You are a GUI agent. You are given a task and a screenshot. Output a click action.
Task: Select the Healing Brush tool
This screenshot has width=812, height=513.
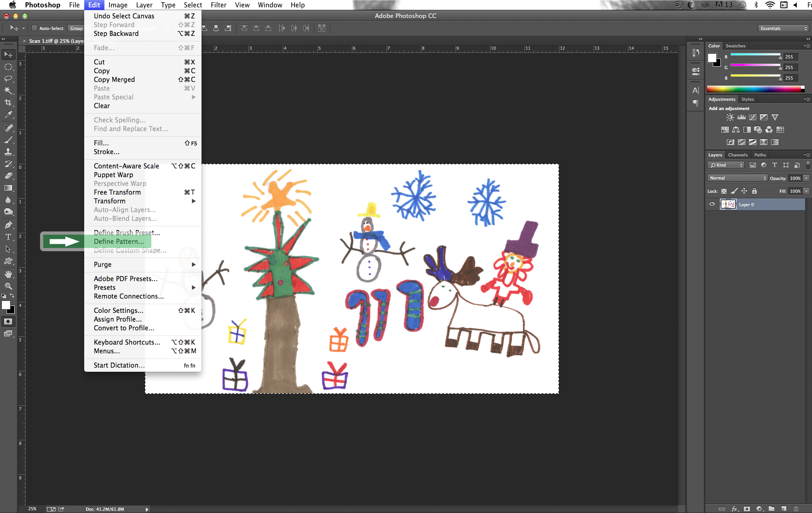(8, 128)
